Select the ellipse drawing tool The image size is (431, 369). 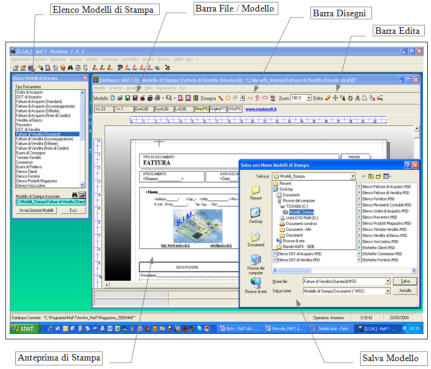click(x=228, y=98)
